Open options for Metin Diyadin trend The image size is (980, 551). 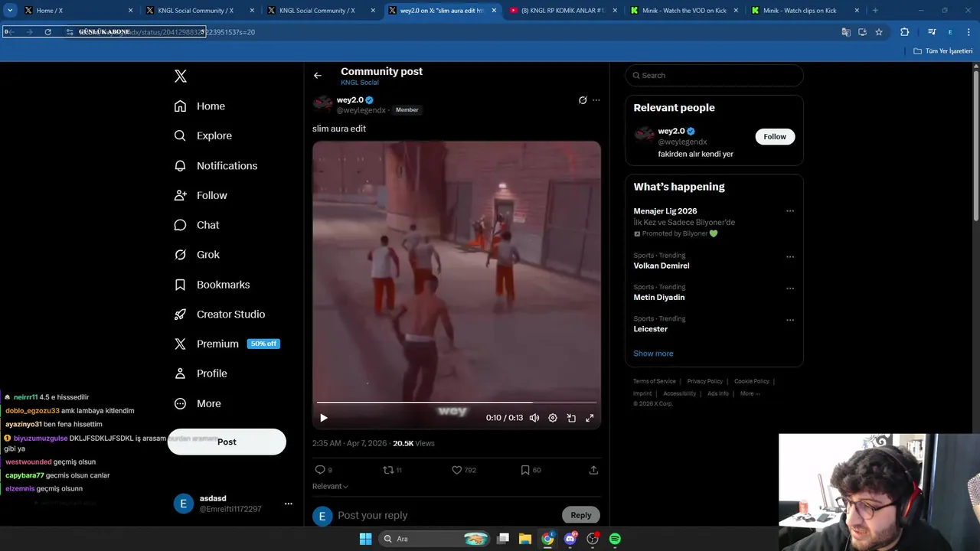(790, 289)
